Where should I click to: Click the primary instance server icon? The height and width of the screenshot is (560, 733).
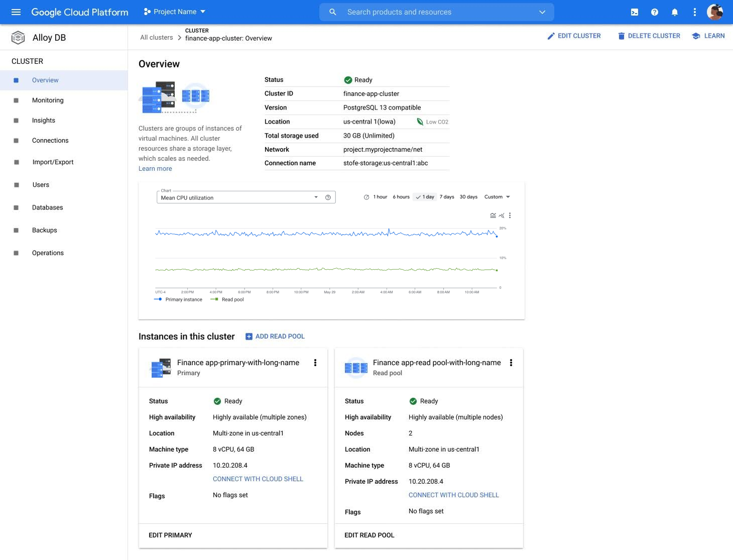coord(161,368)
